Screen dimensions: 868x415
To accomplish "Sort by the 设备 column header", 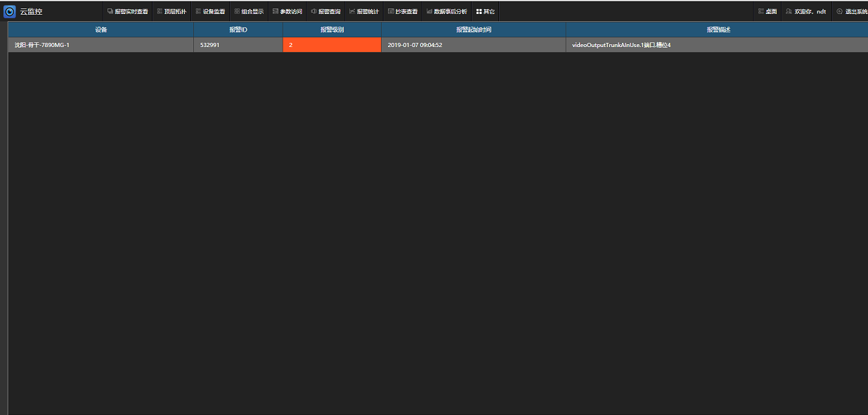I will 101,29.
